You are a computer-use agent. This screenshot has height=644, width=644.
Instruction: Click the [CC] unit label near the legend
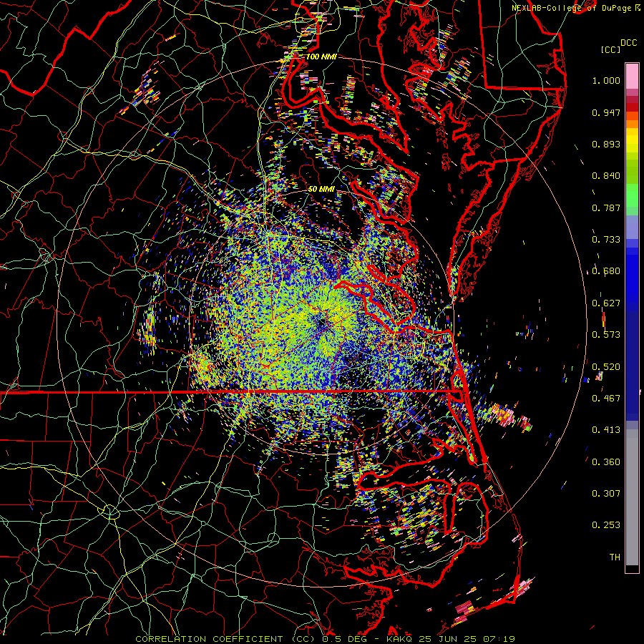click(x=610, y=49)
